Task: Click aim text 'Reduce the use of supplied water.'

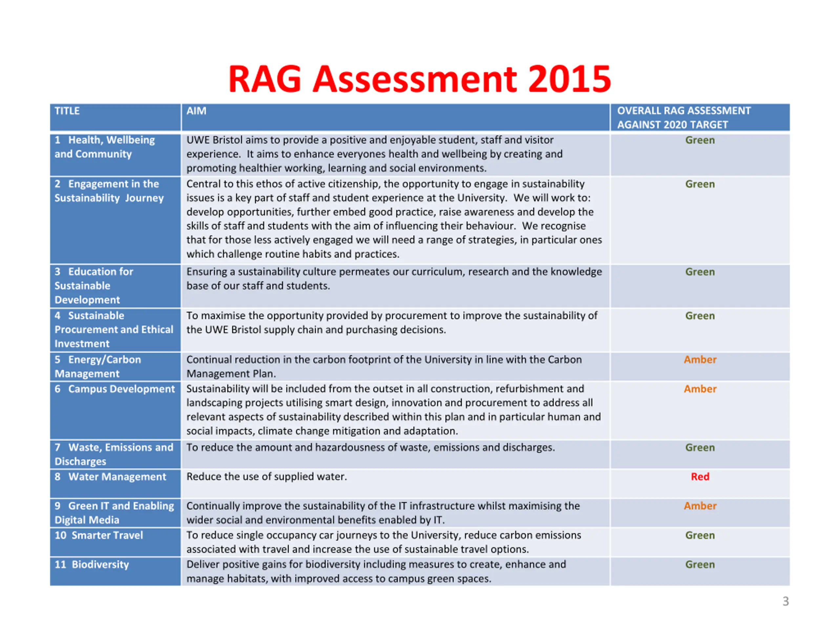Action: 266,476
